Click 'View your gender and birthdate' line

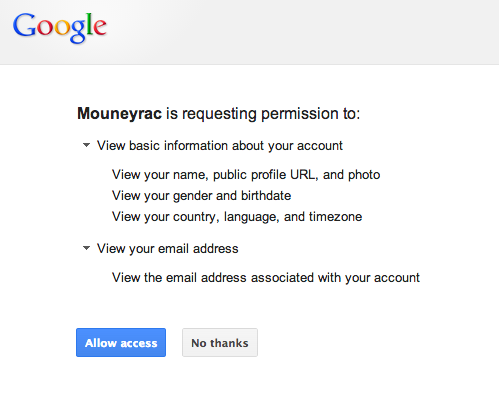coord(202,196)
